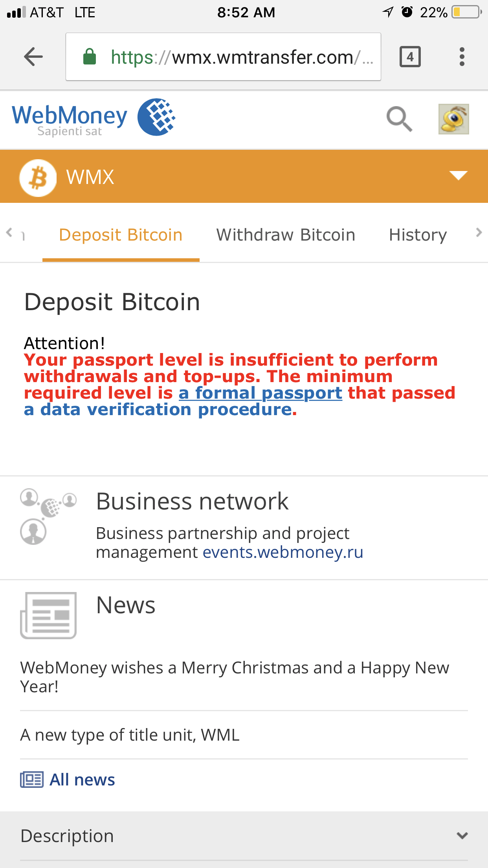
Task: Open the browser three-dot menu
Action: (462, 57)
